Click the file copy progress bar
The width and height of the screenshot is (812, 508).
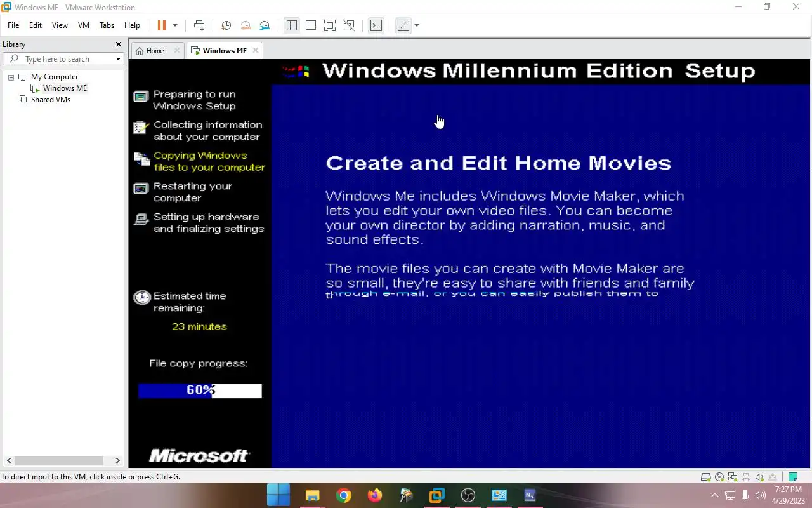200,391
